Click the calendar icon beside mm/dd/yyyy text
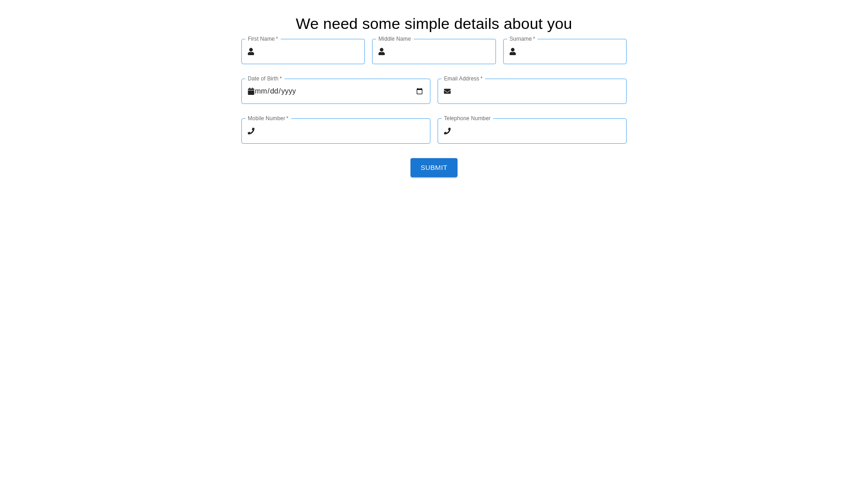 (251, 91)
